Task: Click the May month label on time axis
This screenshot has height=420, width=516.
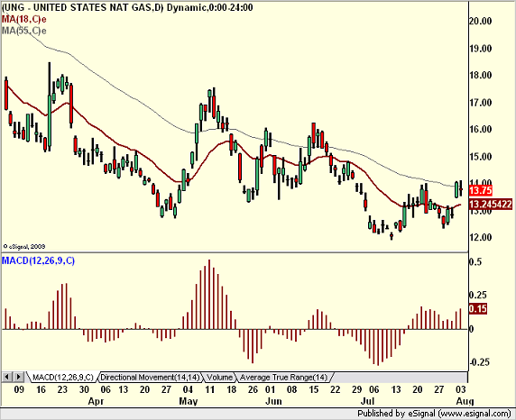Action: (x=189, y=402)
